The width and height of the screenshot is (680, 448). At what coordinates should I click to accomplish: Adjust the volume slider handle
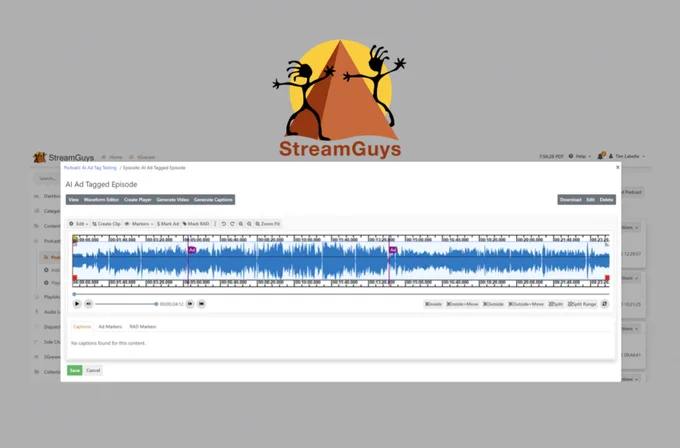point(156,304)
